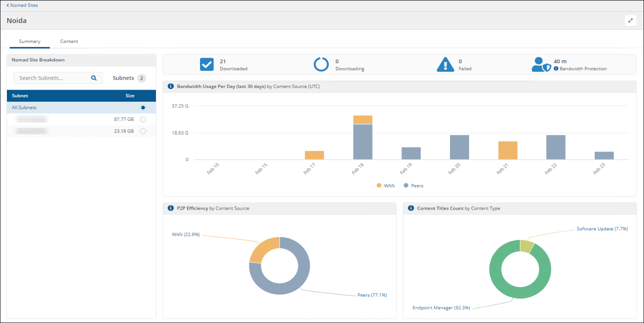The width and height of the screenshot is (644, 323).
Task: Click the search magnifier icon in Subnets
Action: click(x=94, y=78)
